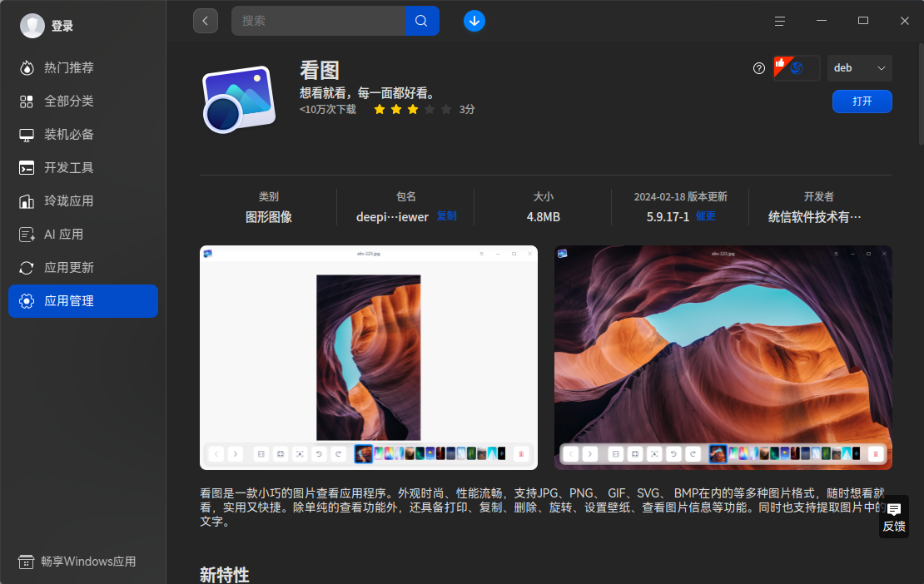Click the 复制 link beside the package name
The height and width of the screenshot is (584, 924).
point(447,216)
